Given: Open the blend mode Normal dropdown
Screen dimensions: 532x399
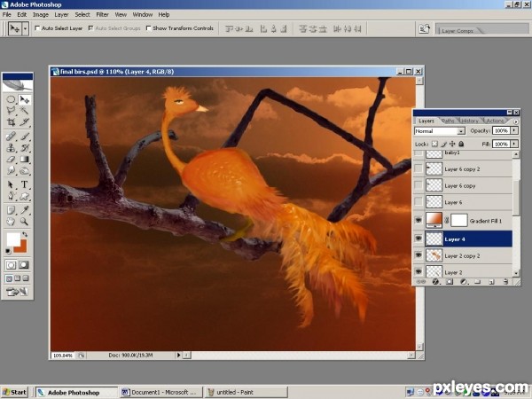Looking at the screenshot, I should click(x=440, y=131).
